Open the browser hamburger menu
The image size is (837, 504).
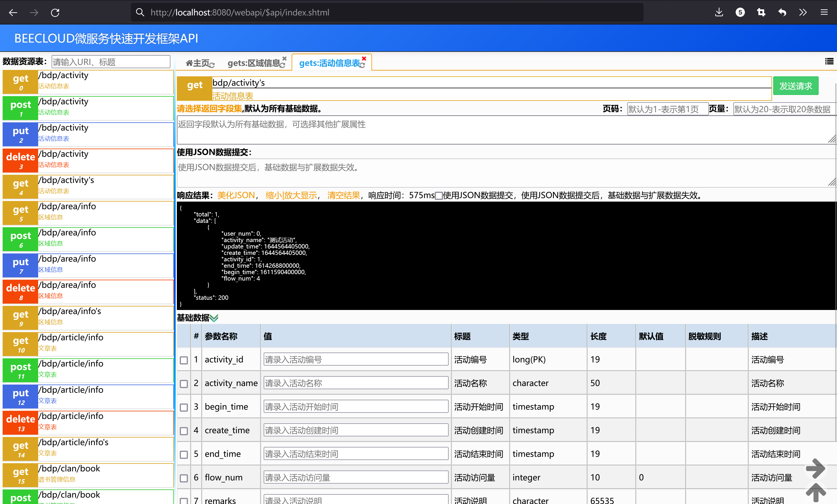pyautogui.click(x=824, y=13)
